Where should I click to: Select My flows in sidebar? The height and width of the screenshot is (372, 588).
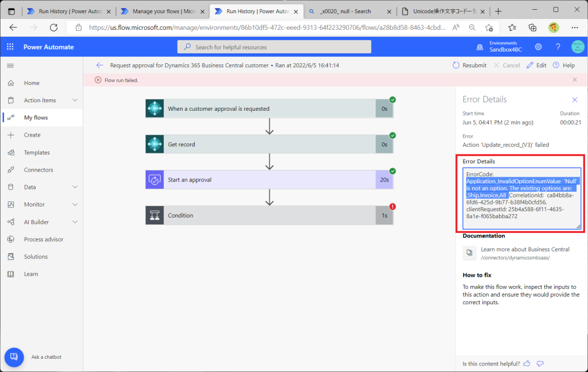(x=41, y=118)
